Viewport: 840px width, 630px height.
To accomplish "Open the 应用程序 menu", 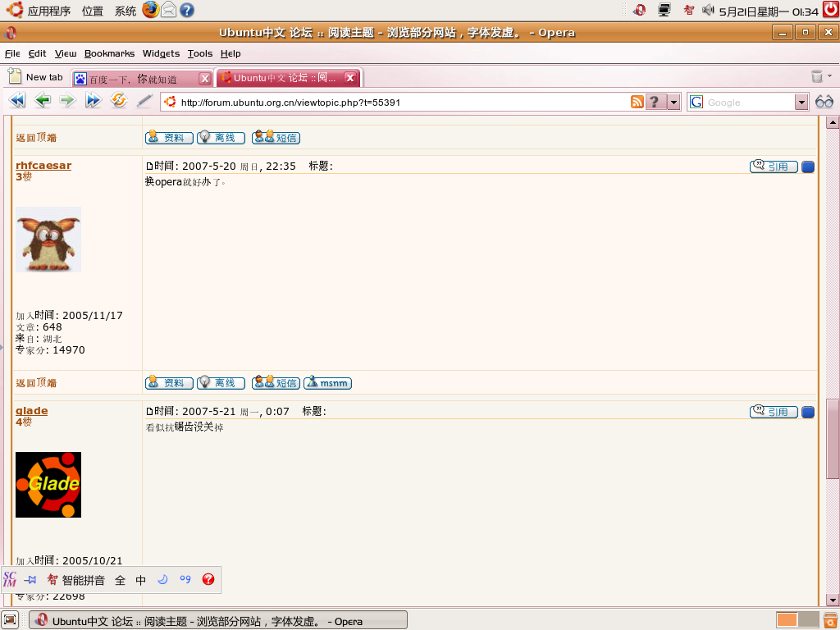I will [x=48, y=11].
